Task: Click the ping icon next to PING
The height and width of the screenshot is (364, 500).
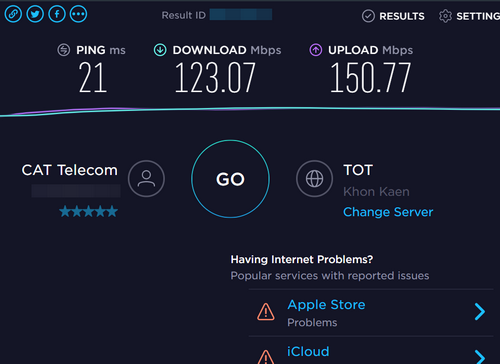Action: tap(64, 50)
